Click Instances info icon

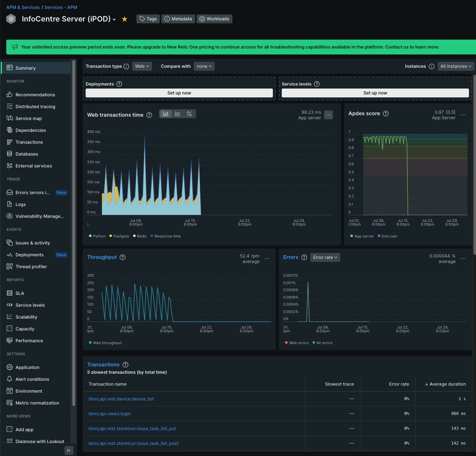[x=432, y=66]
